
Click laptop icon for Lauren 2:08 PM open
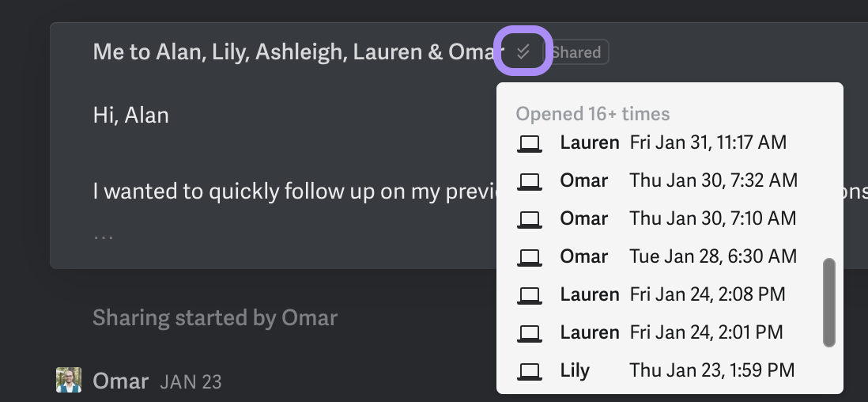(x=529, y=295)
